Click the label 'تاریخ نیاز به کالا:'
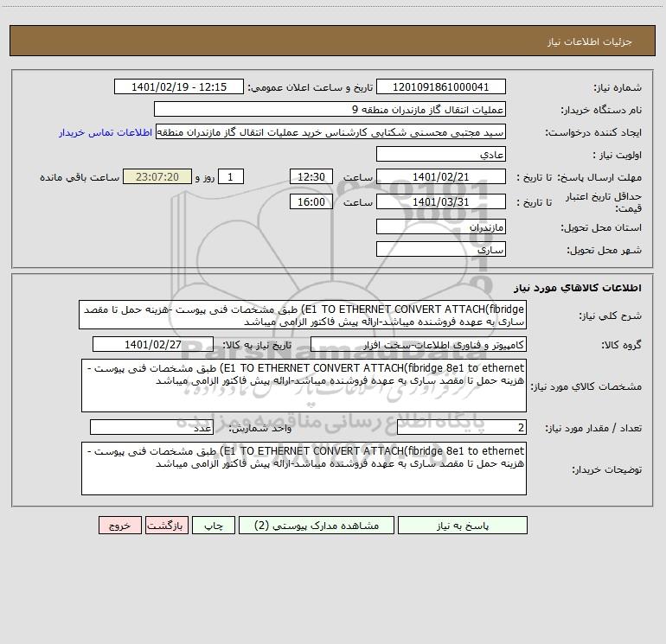This screenshot has height=644, width=666. click(x=258, y=346)
